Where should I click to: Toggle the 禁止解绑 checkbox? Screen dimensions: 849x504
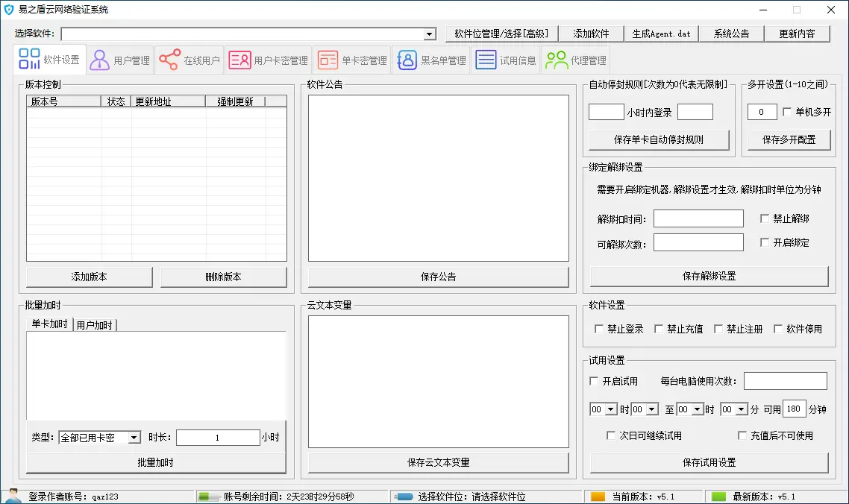(764, 218)
